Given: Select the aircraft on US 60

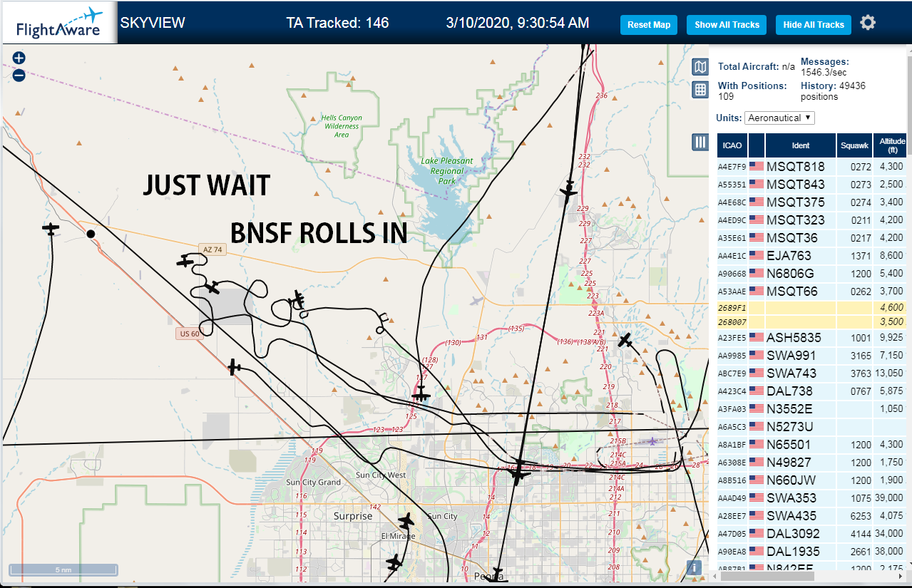Looking at the screenshot, I should [235, 367].
